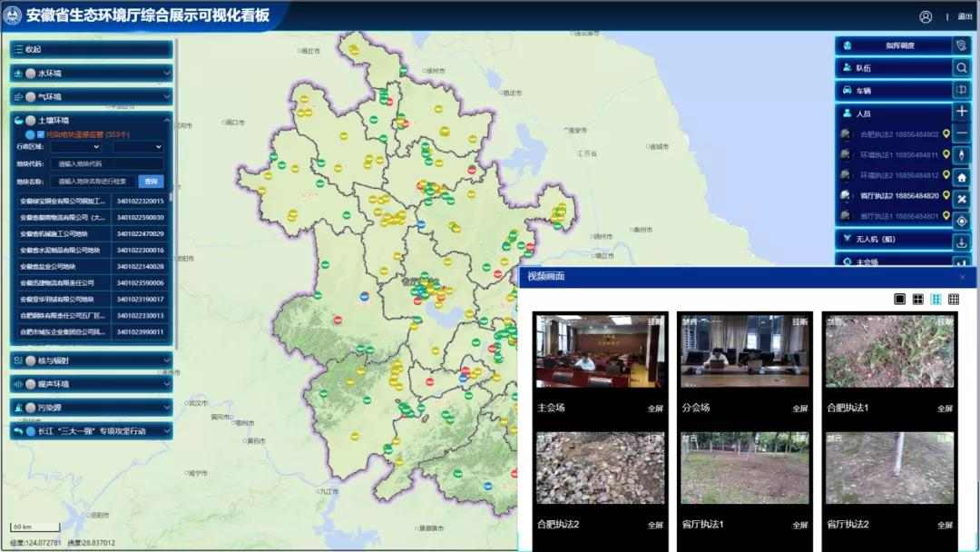Locate 省厅执法2 using its pin icon
Viewport: 980px width, 552px height.
(x=946, y=196)
